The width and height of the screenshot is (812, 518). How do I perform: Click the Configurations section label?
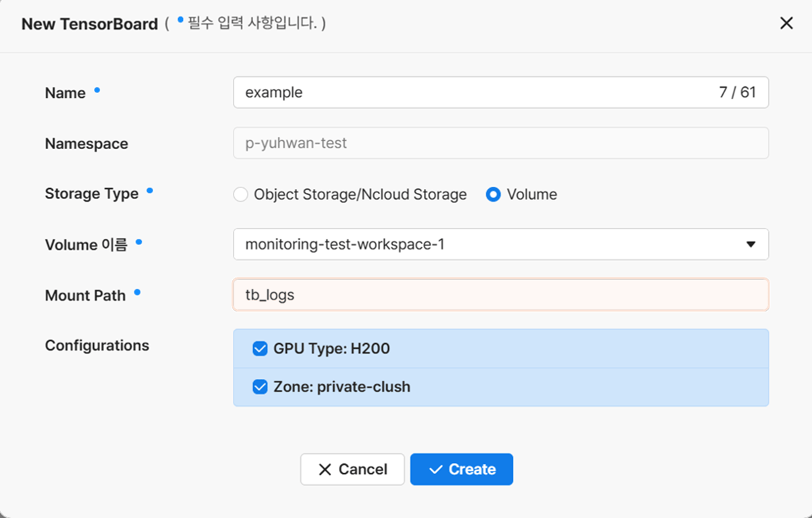[97, 345]
